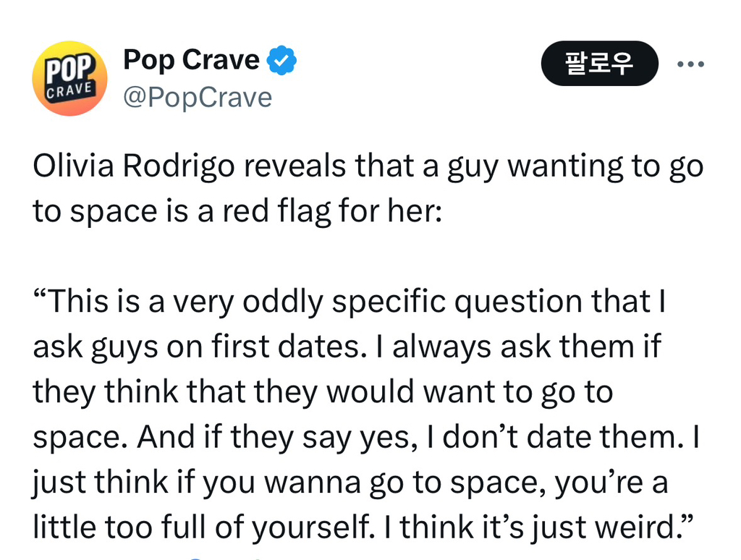The height and width of the screenshot is (560, 741).
Task: Click the line starting "ask guys on first dates"
Action: [x=347, y=347]
